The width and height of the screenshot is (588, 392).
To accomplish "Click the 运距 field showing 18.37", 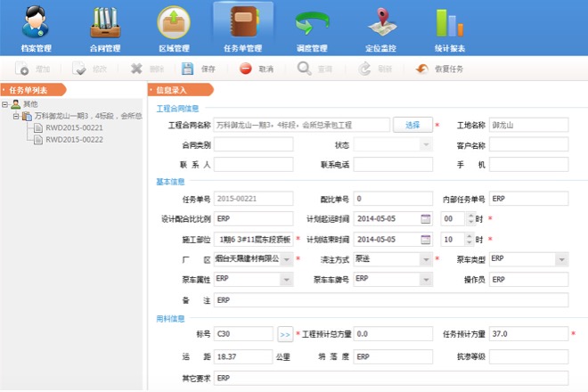I will (x=243, y=356).
